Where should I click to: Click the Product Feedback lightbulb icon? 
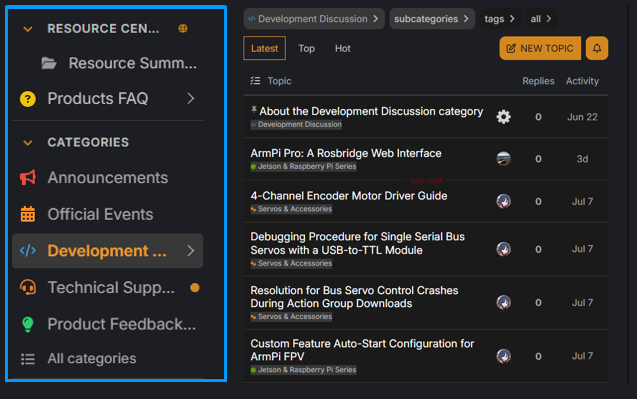point(28,324)
